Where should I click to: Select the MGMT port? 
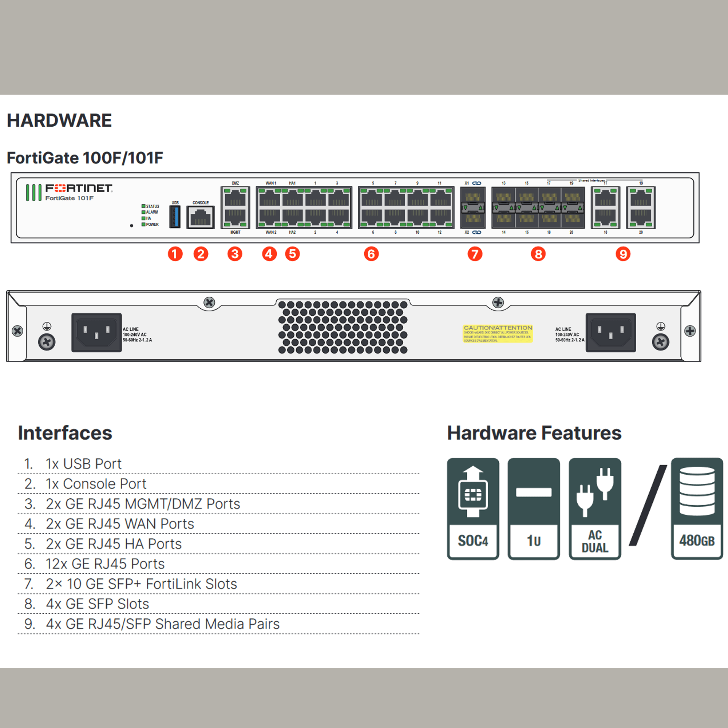(235, 218)
